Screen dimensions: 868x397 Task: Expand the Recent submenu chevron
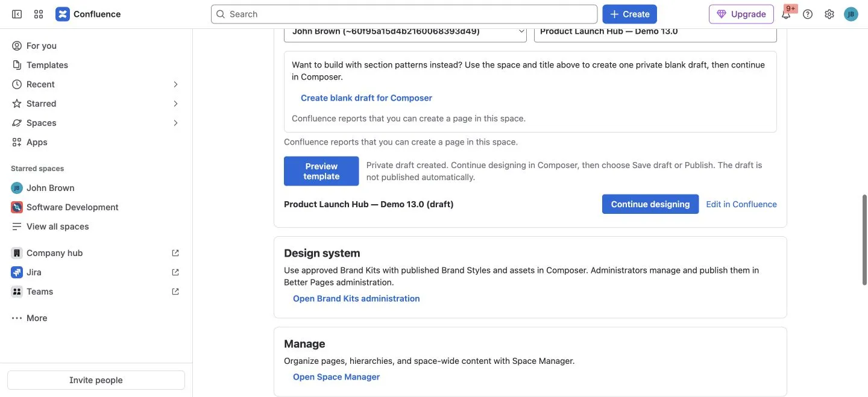coord(175,84)
